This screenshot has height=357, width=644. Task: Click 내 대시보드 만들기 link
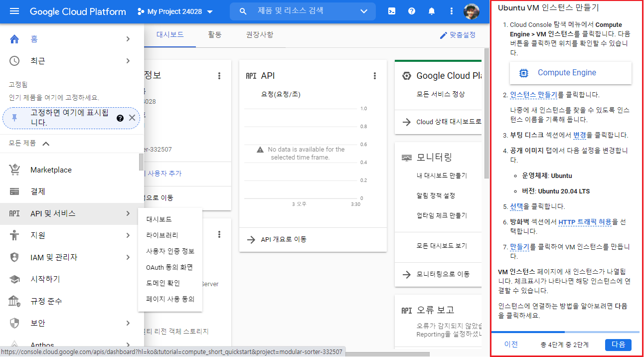[442, 176]
